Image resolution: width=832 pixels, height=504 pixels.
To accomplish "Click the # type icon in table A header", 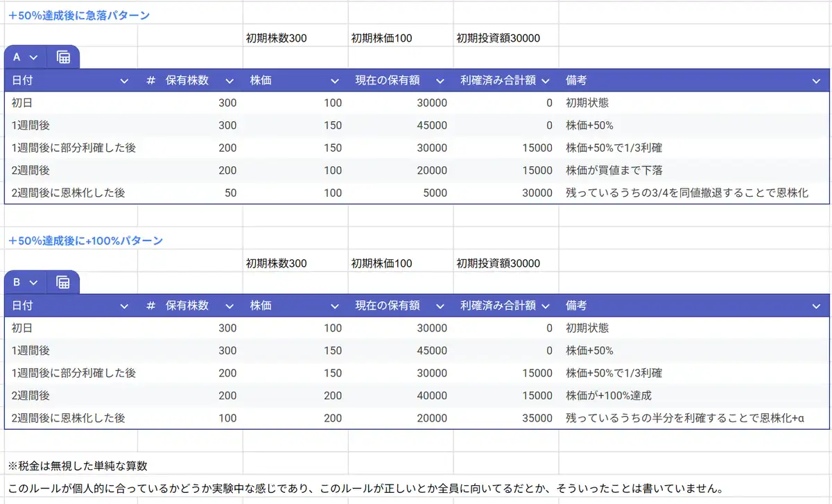I will click(150, 80).
